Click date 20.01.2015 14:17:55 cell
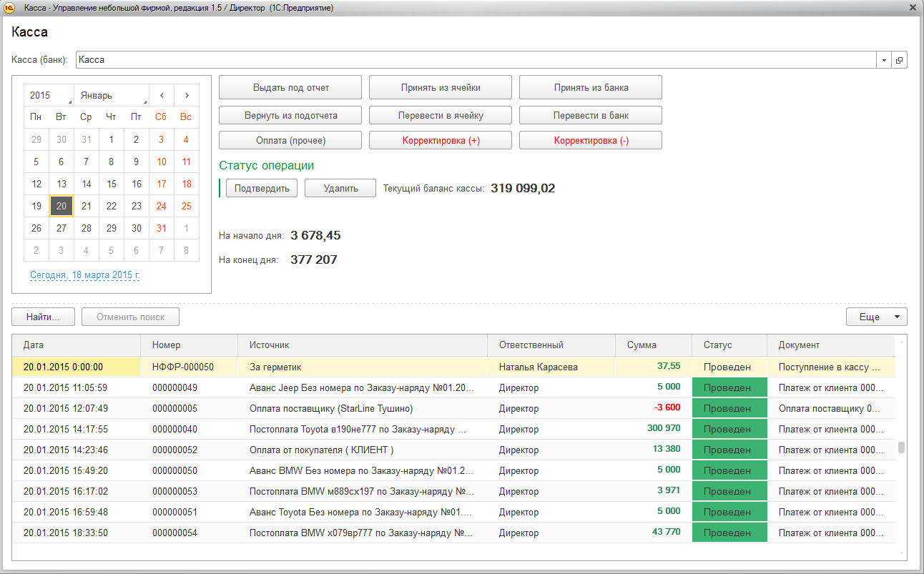This screenshot has height=574, width=924. pyautogui.click(x=77, y=429)
